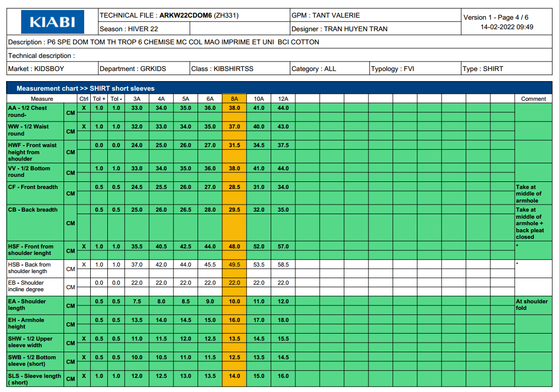Toggle the Ctrl checkbox for HSF Front from shoulder
This screenshot has height=392, width=559.
[84, 246]
